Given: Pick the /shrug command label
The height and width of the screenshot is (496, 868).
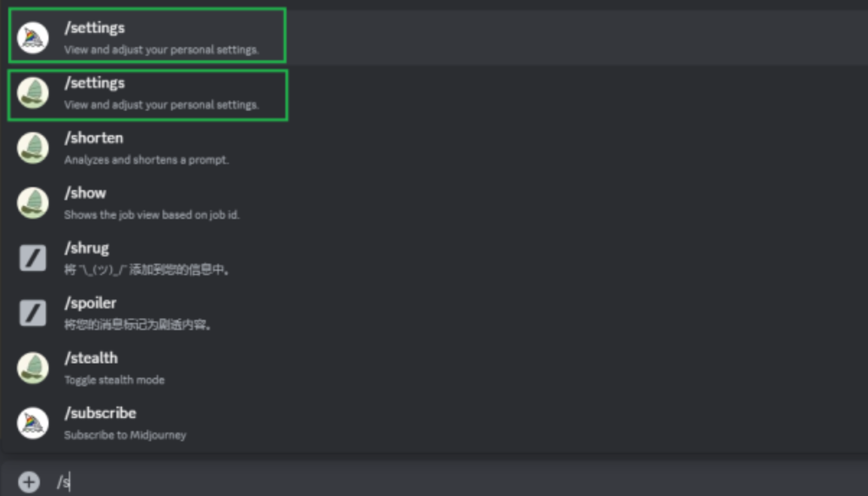Looking at the screenshot, I should (86, 248).
